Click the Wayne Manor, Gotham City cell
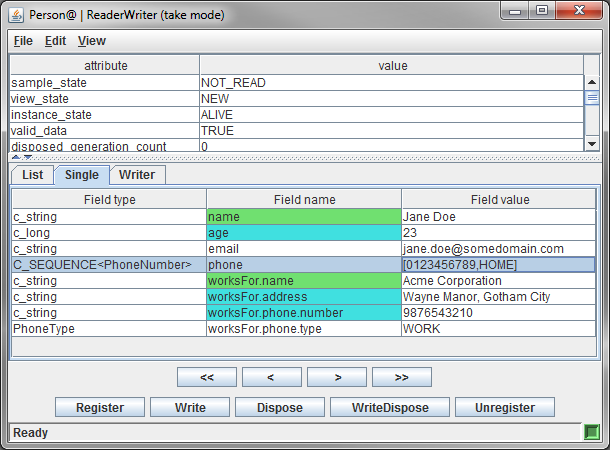610x450 pixels. coord(499,296)
